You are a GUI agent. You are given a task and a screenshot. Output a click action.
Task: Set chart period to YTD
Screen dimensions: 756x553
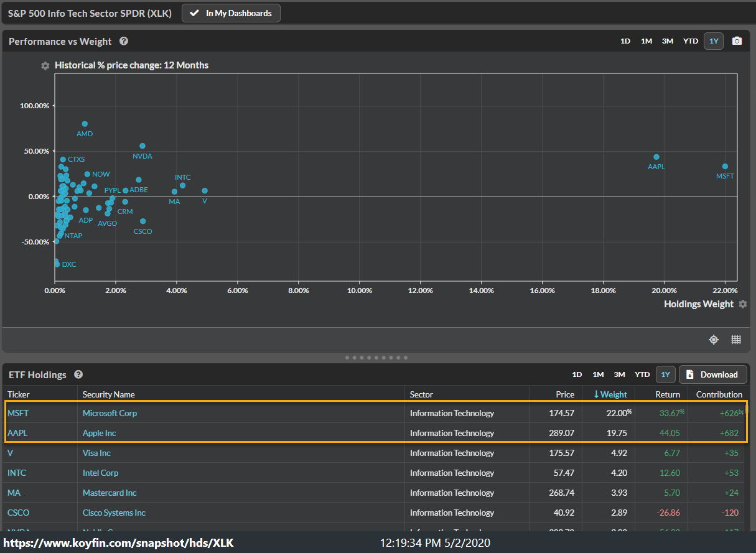pos(691,41)
